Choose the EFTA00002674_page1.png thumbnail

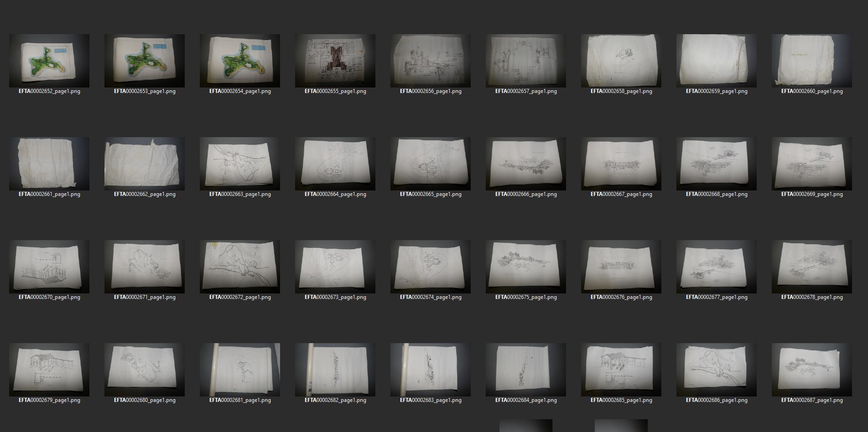pyautogui.click(x=431, y=267)
